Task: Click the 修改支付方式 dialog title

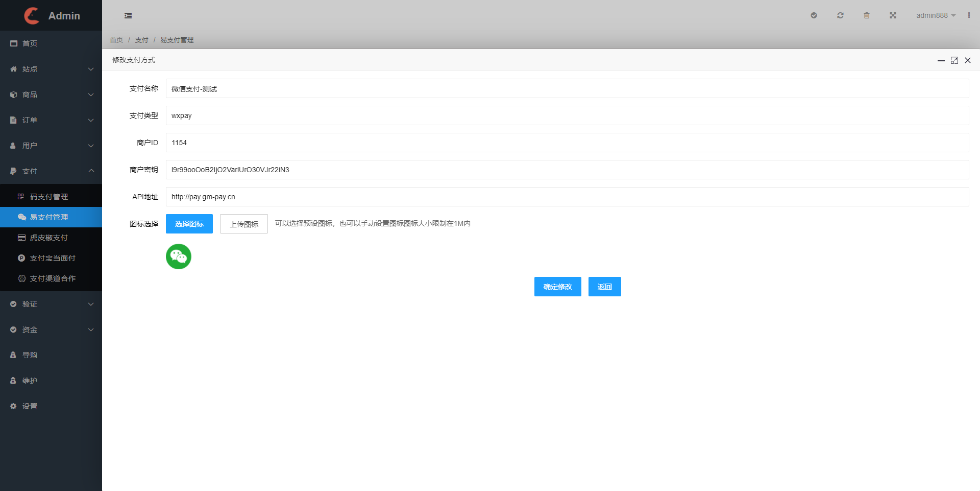Action: [x=134, y=60]
